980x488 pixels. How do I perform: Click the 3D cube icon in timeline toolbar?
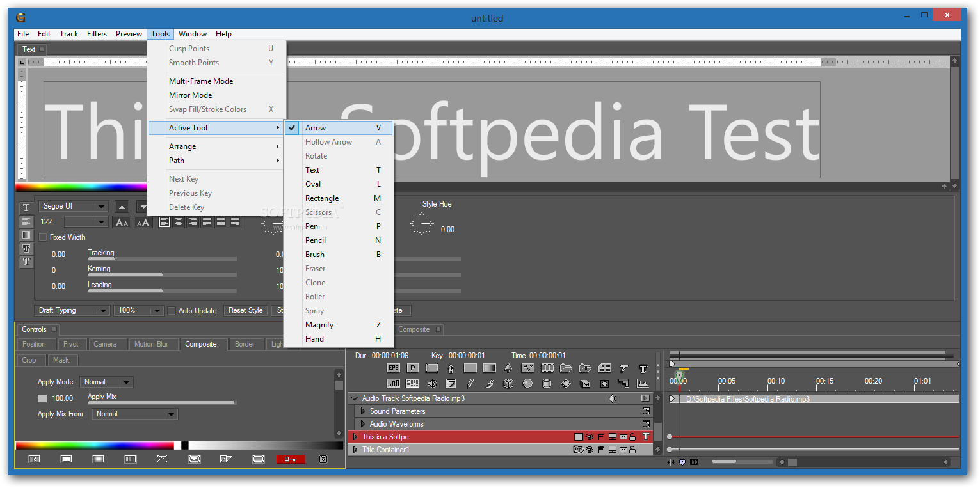(508, 383)
